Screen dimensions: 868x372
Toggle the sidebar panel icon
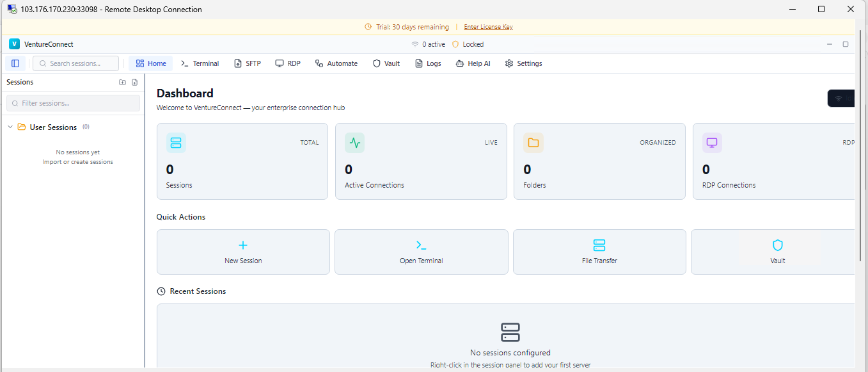pyautogui.click(x=15, y=63)
